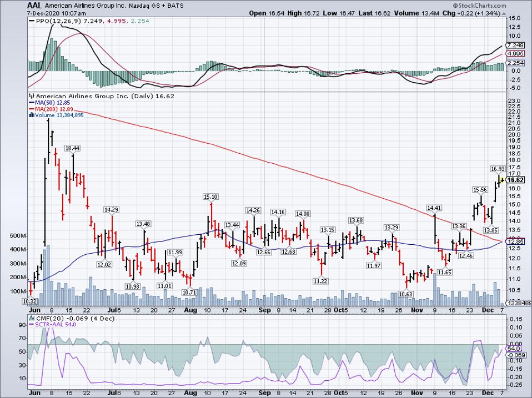Click the 2.254 PPO histogram tag on the right axis
The image size is (532, 398).
[x=515, y=63]
